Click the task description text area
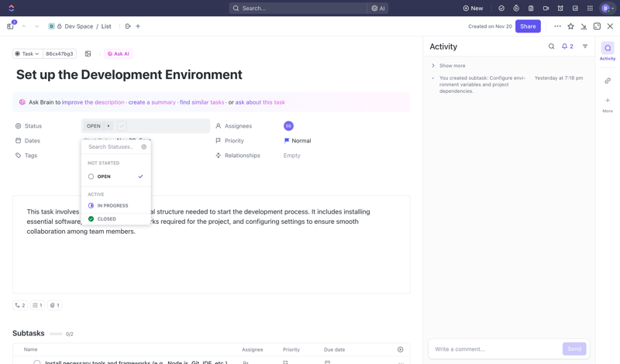The width and height of the screenshot is (620, 364). click(211, 244)
